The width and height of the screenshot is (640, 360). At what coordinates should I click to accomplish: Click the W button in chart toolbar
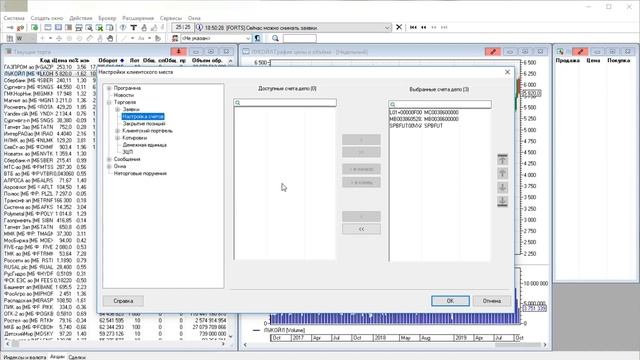tap(26, 38)
